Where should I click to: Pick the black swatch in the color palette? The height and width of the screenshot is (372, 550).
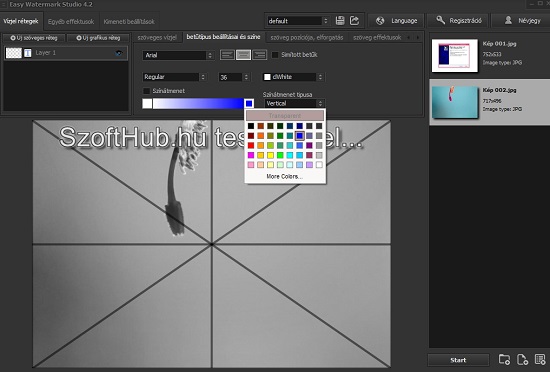coord(251,126)
